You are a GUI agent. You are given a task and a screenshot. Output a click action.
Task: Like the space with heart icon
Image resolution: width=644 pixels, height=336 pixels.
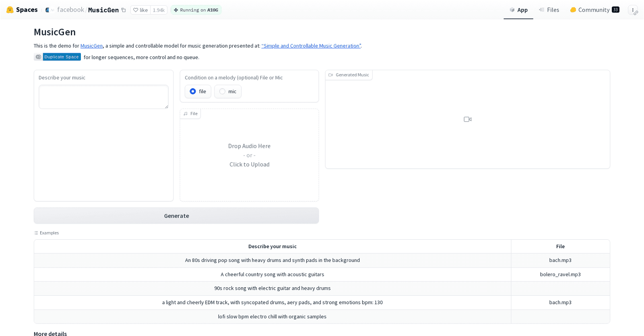click(x=140, y=10)
